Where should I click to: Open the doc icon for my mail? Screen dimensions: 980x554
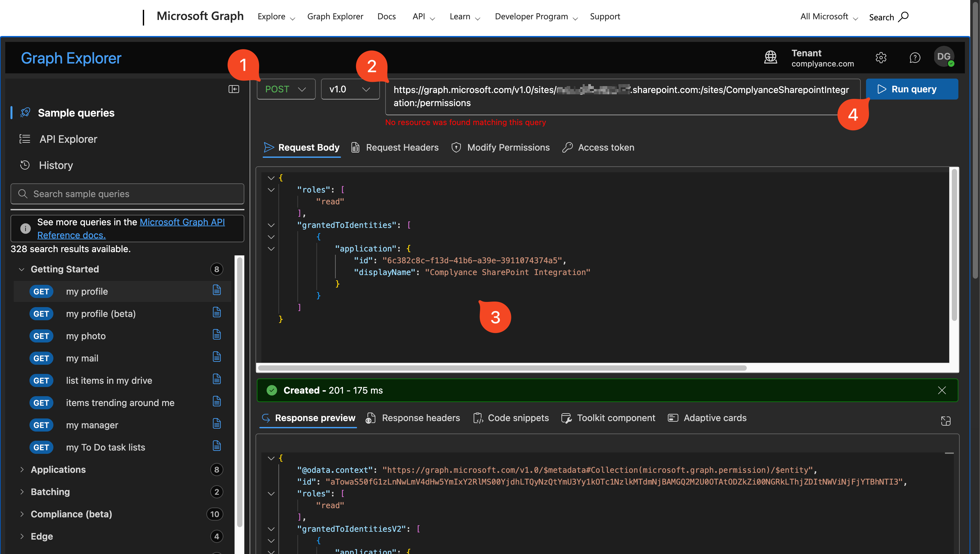217,357
